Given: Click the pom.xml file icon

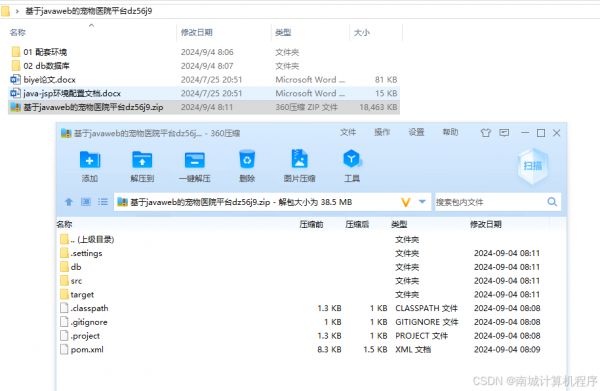Looking at the screenshot, I should point(64,349).
